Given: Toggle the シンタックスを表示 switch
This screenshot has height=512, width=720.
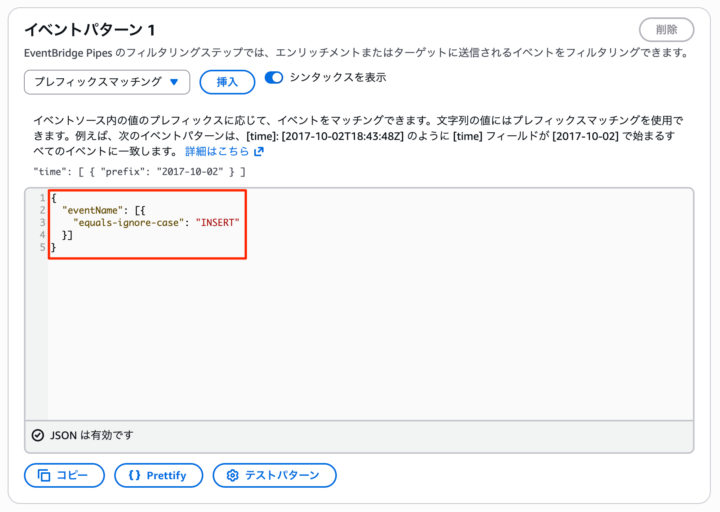Looking at the screenshot, I should pos(274,78).
